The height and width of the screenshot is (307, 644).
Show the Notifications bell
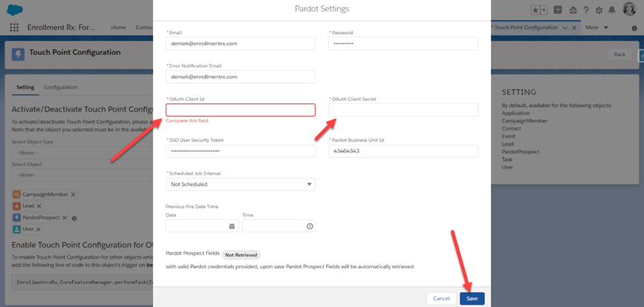coord(611,9)
